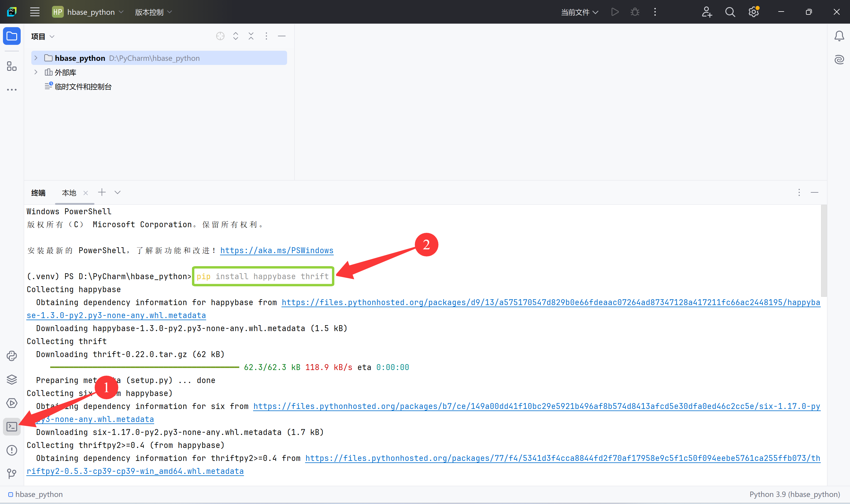Open the 当前文件 run configuration dropdown
This screenshot has height=504, width=850.
(x=579, y=12)
